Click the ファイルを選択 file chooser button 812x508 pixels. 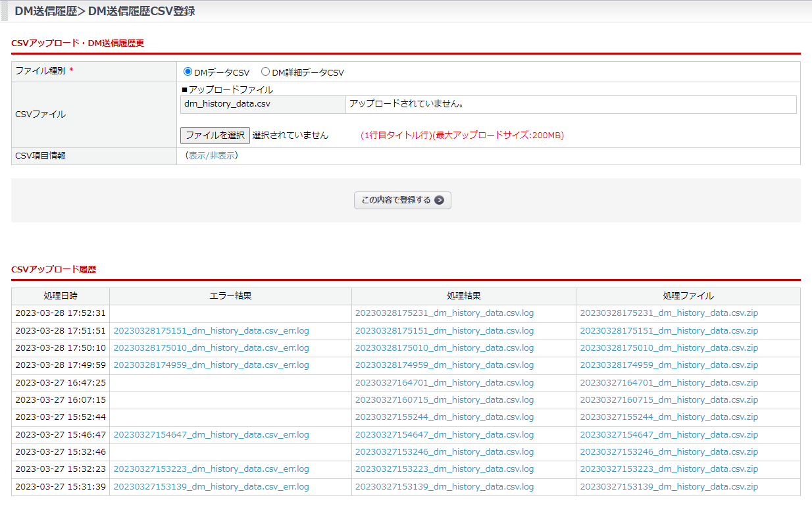[215, 136]
